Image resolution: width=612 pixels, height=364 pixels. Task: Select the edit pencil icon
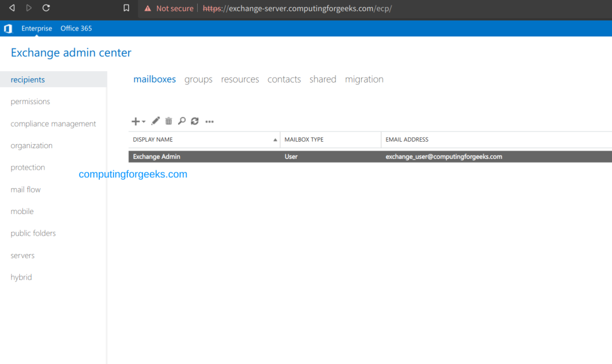(155, 121)
